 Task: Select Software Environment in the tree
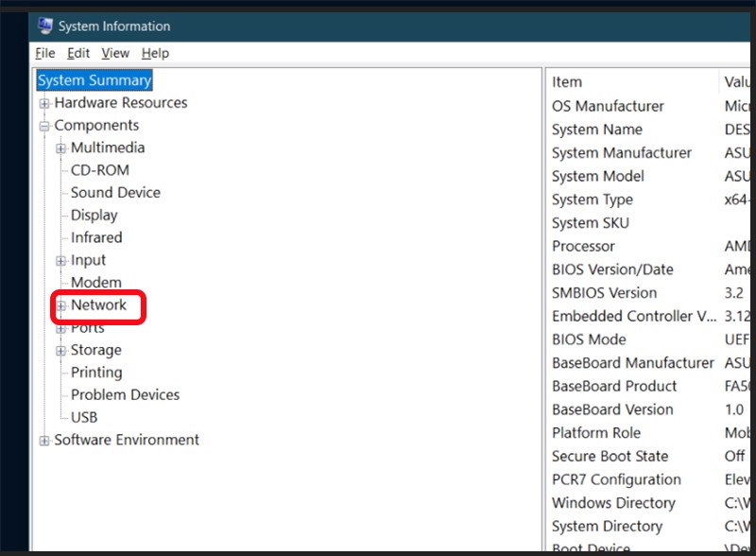point(127,440)
